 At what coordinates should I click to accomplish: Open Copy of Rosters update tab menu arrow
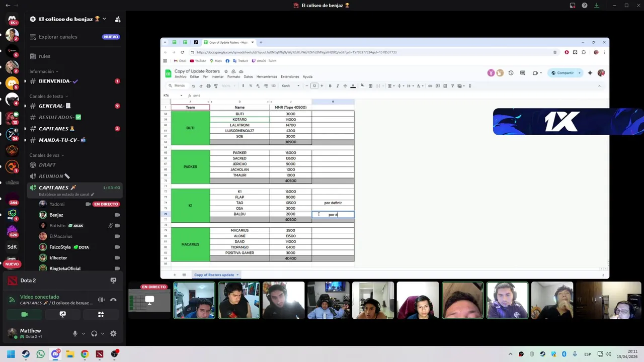tap(237, 275)
